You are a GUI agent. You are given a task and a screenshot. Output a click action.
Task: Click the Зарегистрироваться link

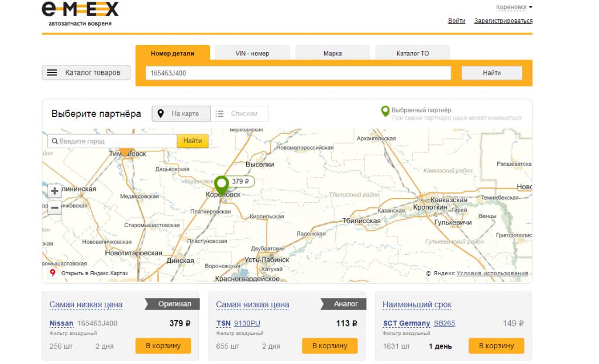(x=504, y=20)
